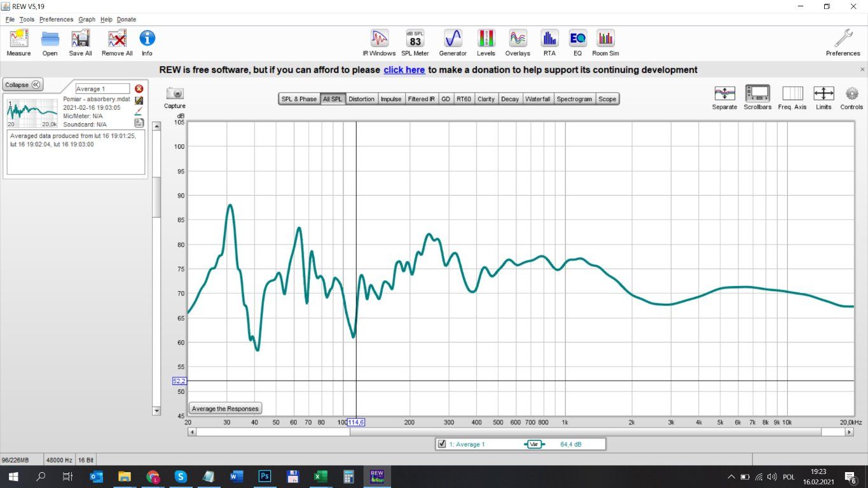Toggle graph Scrollbars display
Image resolution: width=868 pixels, height=488 pixels.
[x=757, y=93]
